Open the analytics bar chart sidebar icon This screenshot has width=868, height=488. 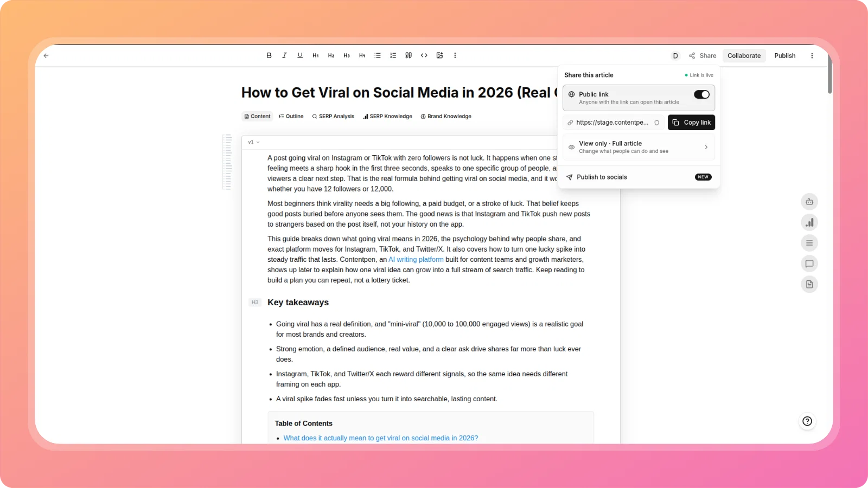click(809, 222)
